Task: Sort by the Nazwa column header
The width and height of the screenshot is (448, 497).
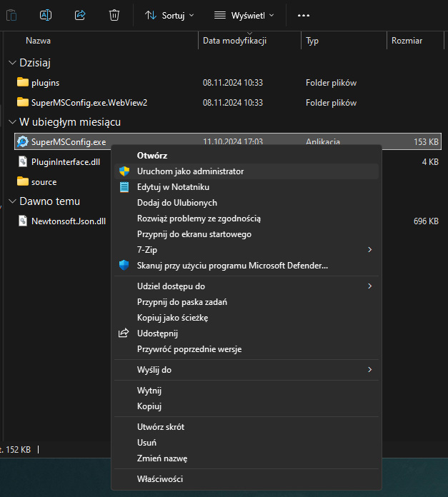Action: coord(38,41)
